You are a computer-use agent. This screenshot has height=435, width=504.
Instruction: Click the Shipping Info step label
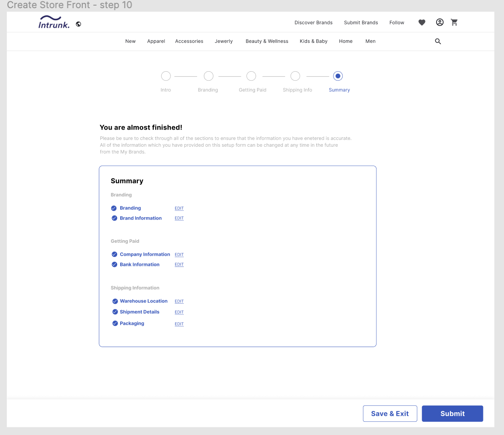coord(298,90)
